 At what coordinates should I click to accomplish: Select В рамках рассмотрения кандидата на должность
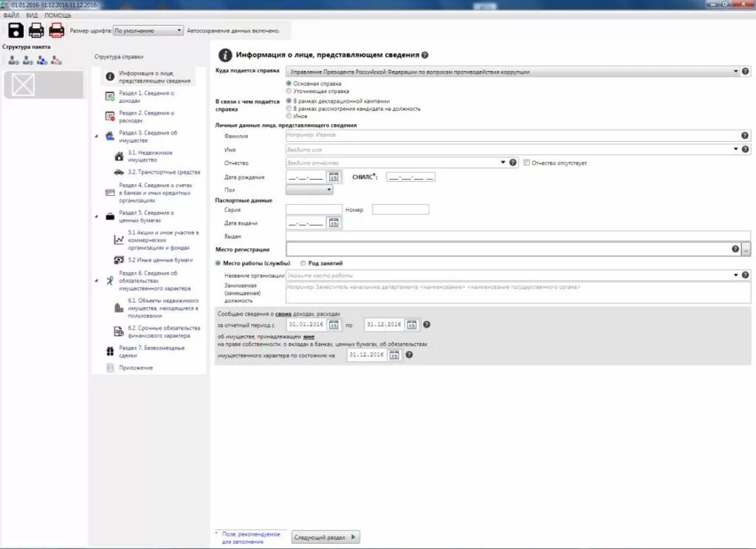(x=289, y=109)
